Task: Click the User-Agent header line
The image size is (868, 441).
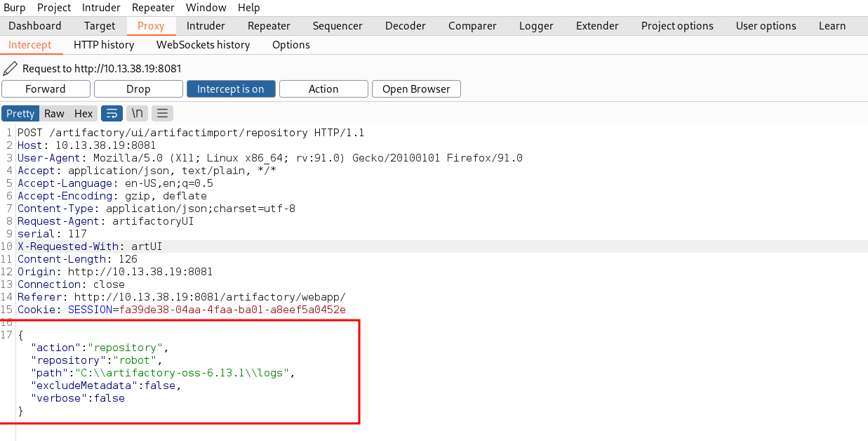Action: pyautogui.click(x=270, y=158)
